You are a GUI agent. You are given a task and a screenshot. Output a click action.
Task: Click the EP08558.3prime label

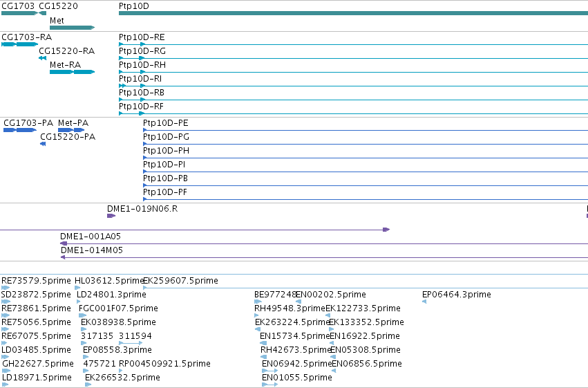[117, 350]
